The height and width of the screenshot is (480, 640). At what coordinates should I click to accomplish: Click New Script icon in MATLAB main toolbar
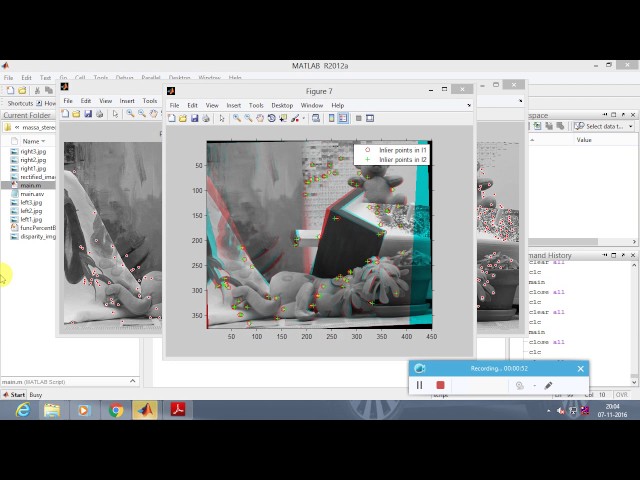(11, 90)
